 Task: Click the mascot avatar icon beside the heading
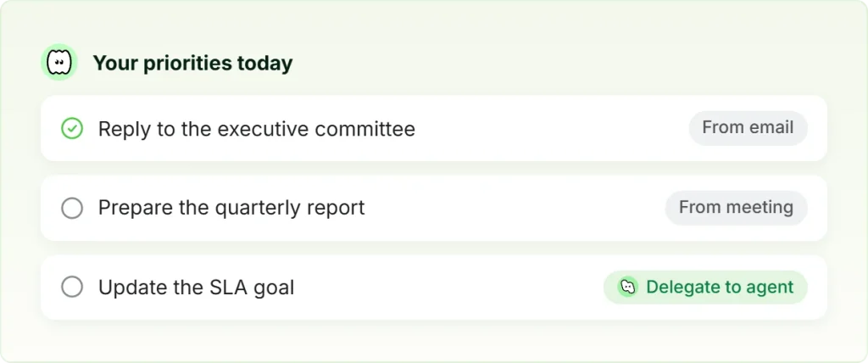click(59, 62)
